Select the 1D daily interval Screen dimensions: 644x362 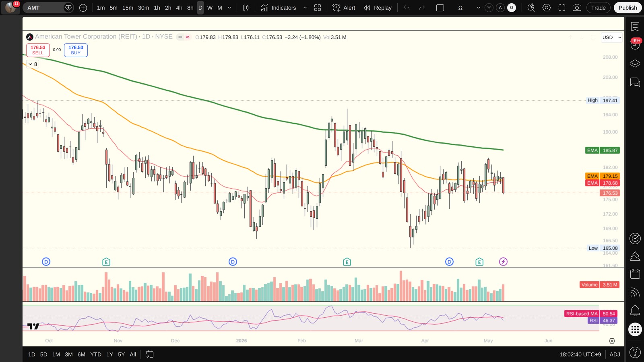200,8
